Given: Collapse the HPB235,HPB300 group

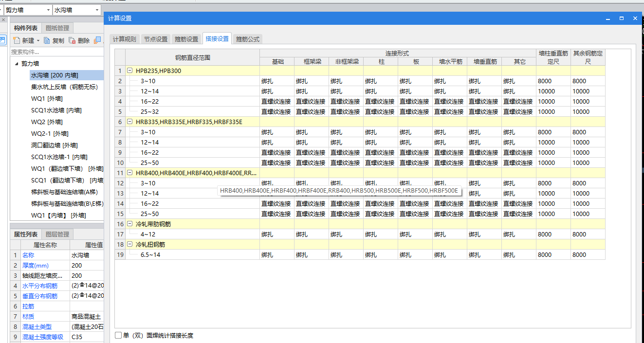Looking at the screenshot, I should (x=130, y=71).
